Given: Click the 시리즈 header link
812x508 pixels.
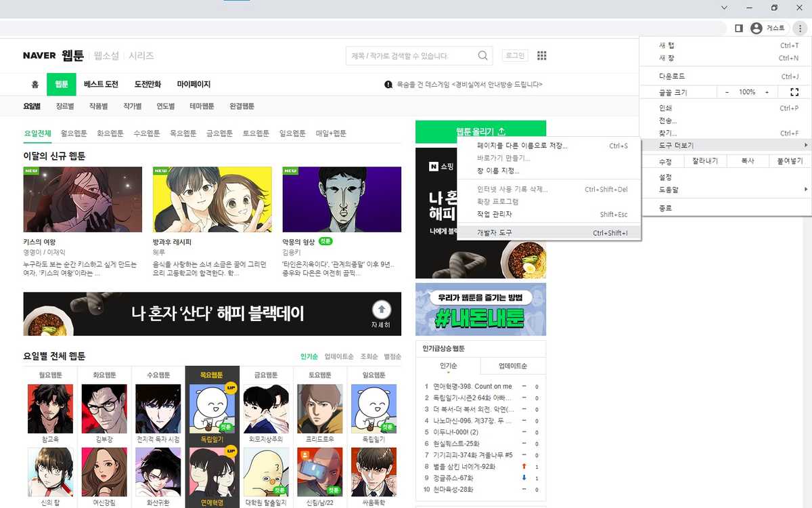Looking at the screenshot, I should 141,56.
